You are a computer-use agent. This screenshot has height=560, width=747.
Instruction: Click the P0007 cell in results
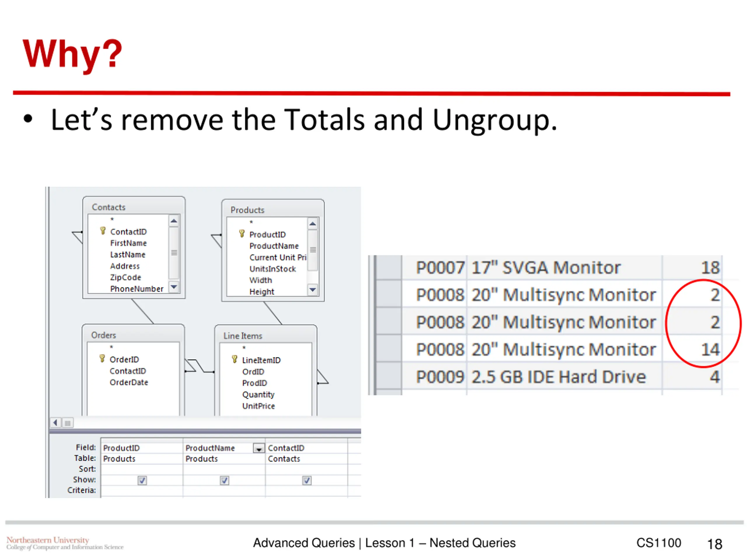tap(434, 268)
